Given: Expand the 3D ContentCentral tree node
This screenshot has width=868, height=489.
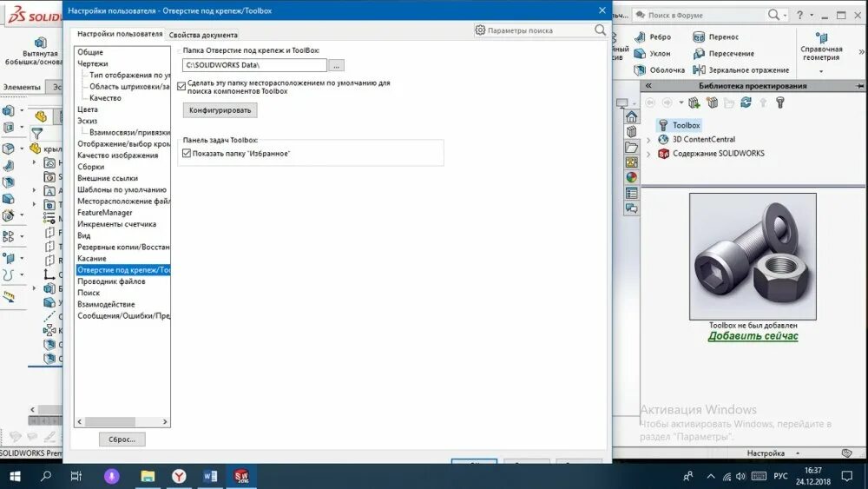Looking at the screenshot, I should click(648, 140).
